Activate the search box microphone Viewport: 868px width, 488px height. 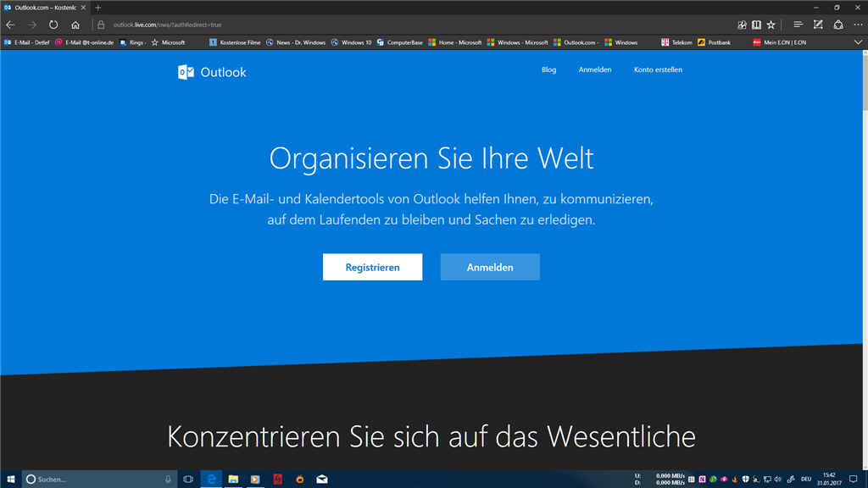pyautogui.click(x=168, y=480)
